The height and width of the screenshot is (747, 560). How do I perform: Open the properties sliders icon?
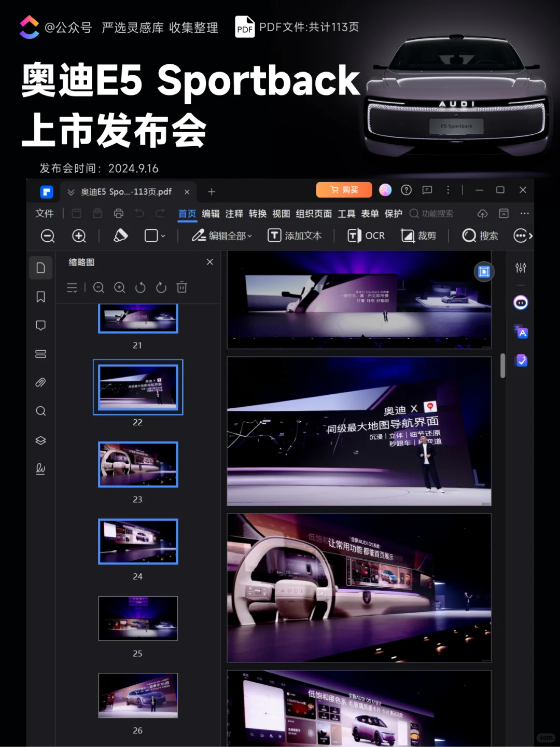click(521, 268)
